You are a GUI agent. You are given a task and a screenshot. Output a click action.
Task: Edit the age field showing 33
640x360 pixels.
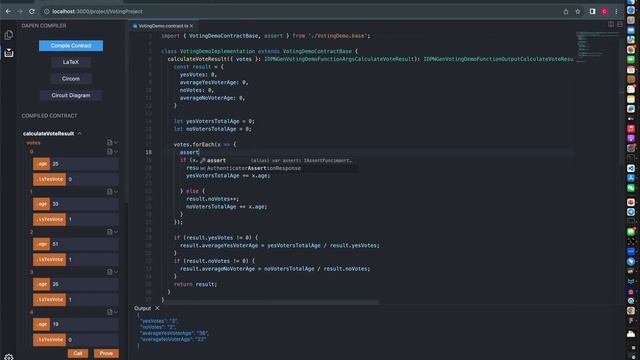tap(84, 204)
